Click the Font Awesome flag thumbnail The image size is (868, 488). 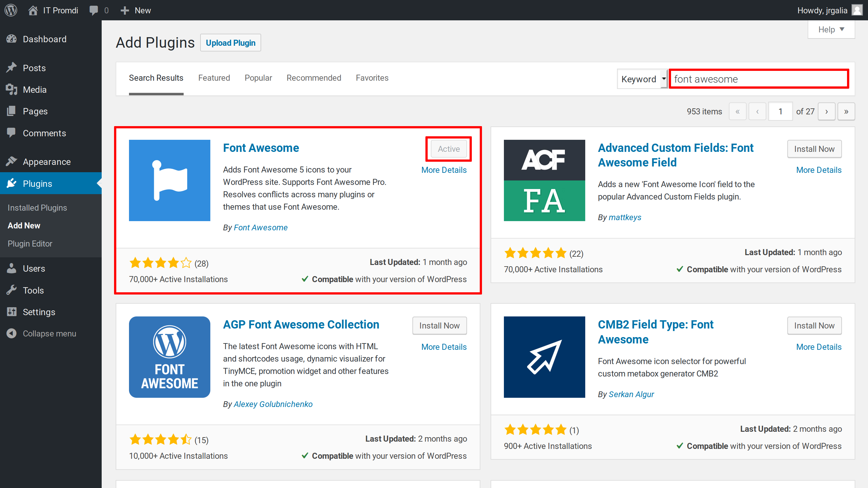169,180
